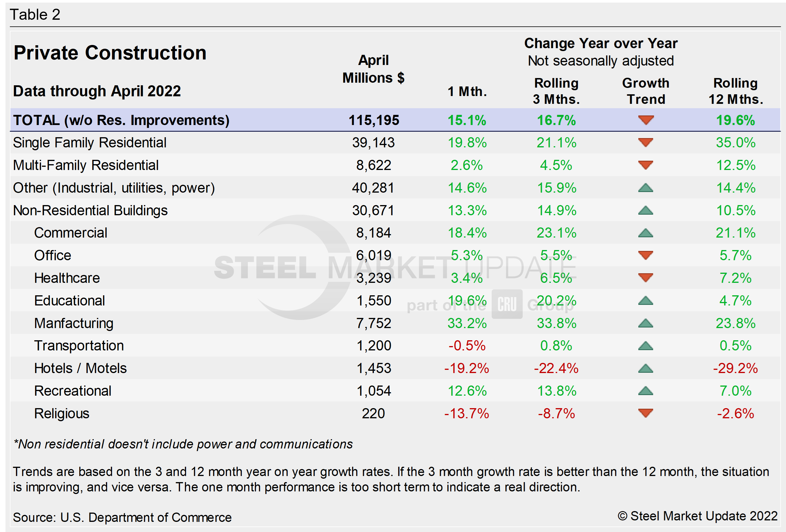Click the Table 2 label
786x532 pixels.
click(35, 15)
